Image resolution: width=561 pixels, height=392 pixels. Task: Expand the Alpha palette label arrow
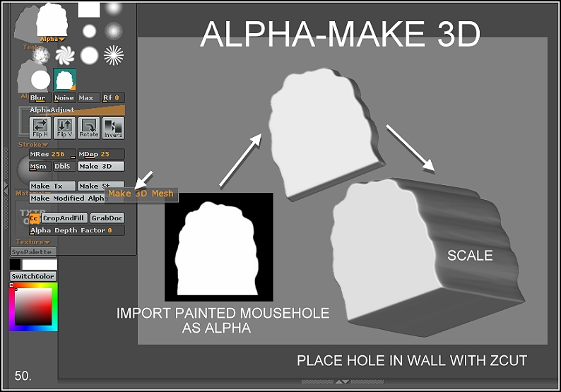pyautogui.click(x=61, y=40)
